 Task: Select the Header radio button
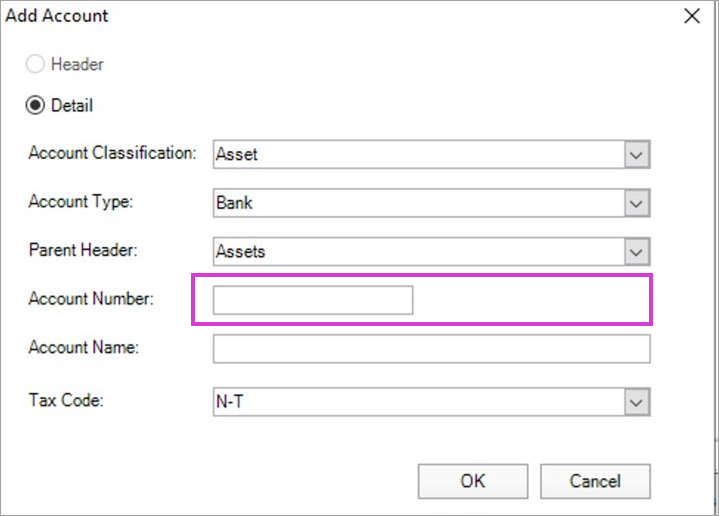pyautogui.click(x=36, y=65)
